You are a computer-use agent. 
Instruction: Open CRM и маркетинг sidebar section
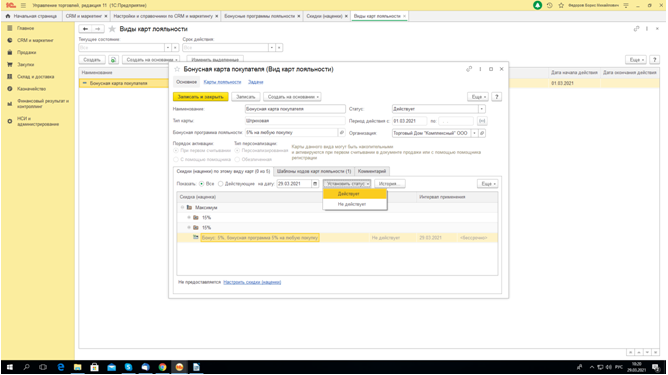point(35,40)
